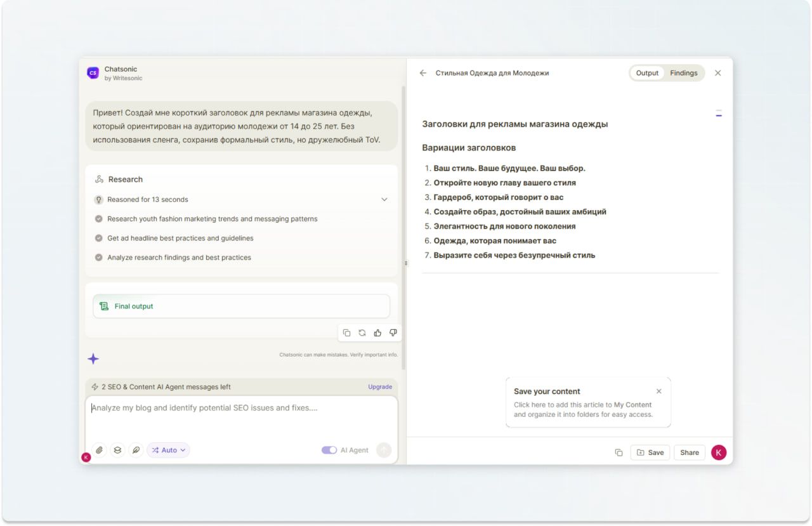Click the step "Analyze research findings and best practices"
812x526 pixels.
tap(179, 258)
